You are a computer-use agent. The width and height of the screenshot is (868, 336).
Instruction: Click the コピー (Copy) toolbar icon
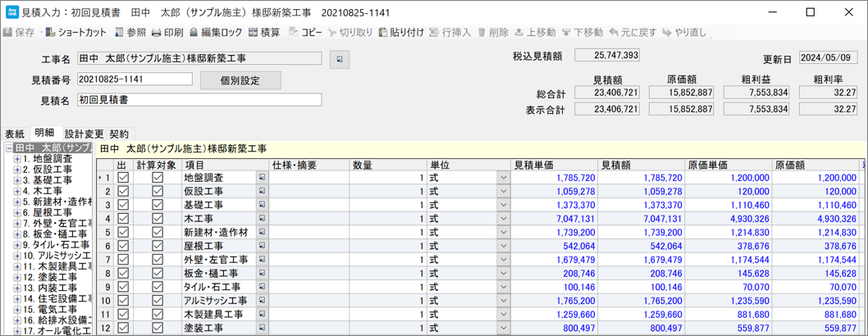[305, 33]
